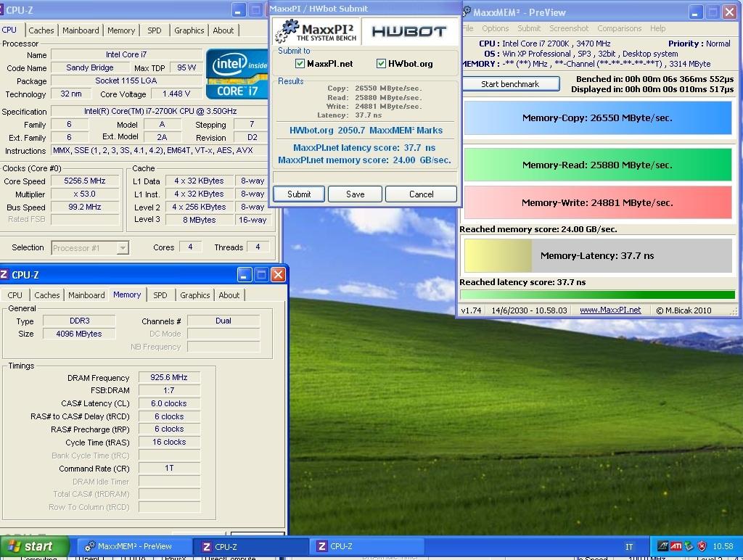This screenshot has width=743, height=560.
Task: Select MaxxMEM² - PreView taskbar button
Action: point(134,546)
